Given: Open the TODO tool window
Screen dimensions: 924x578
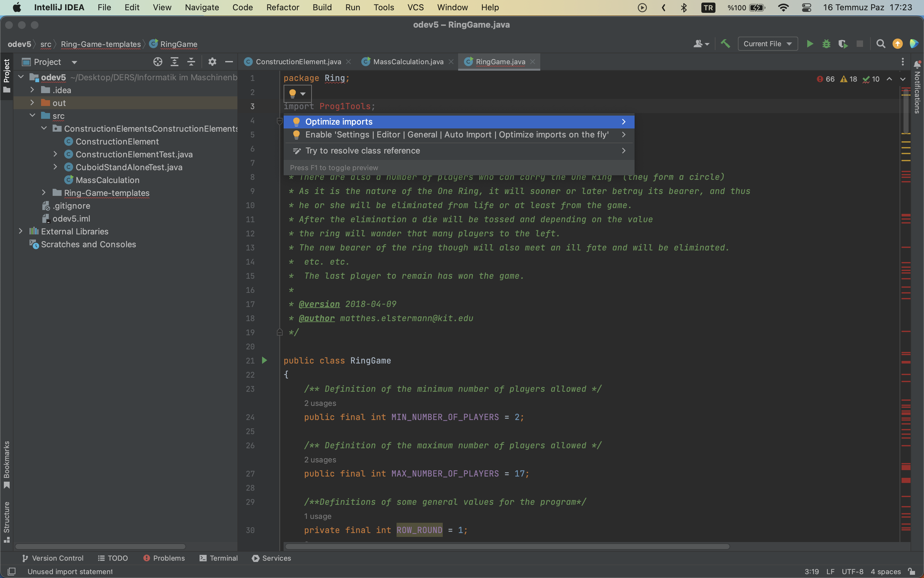Looking at the screenshot, I should point(113,558).
